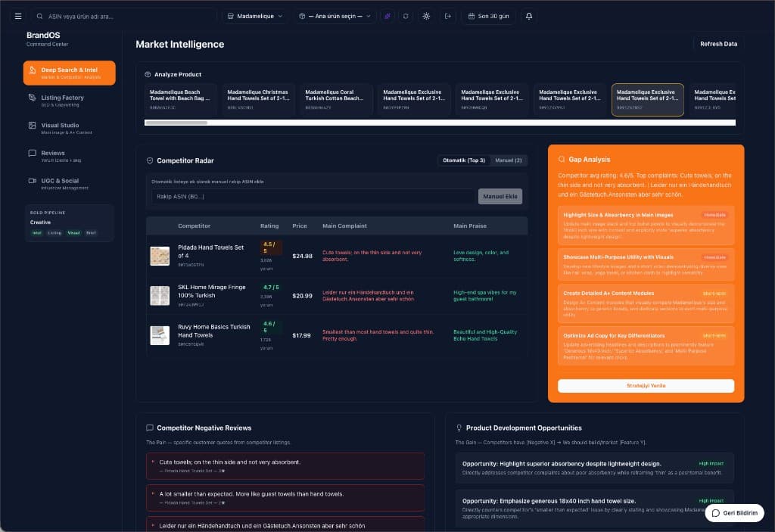Click the $24.98 price cell

tap(302, 256)
